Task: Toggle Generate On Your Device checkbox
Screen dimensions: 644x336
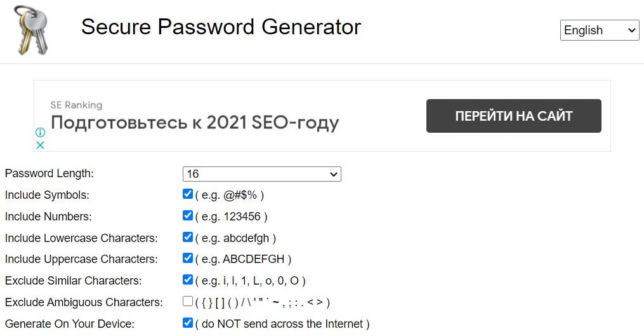Action: click(188, 323)
